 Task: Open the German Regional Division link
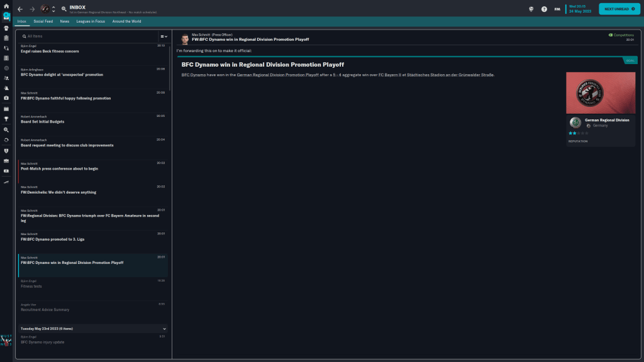pos(606,120)
